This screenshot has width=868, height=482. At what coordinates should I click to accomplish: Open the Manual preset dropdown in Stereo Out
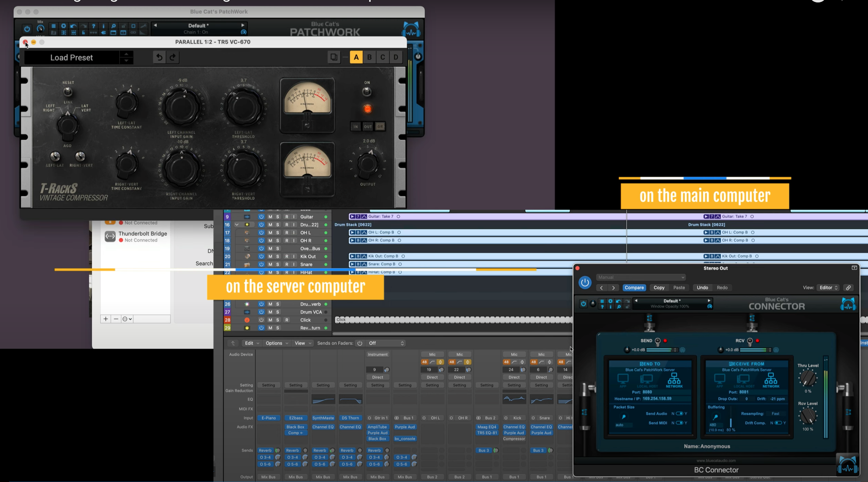pos(640,277)
